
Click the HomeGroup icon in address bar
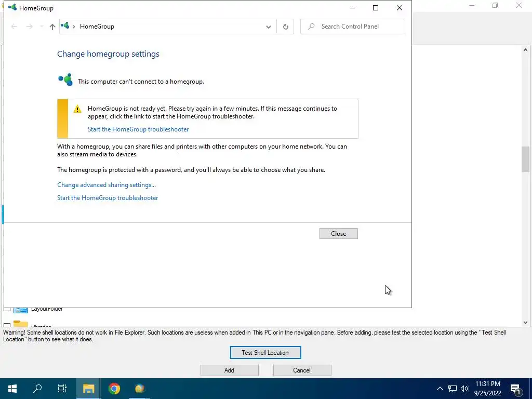point(65,26)
